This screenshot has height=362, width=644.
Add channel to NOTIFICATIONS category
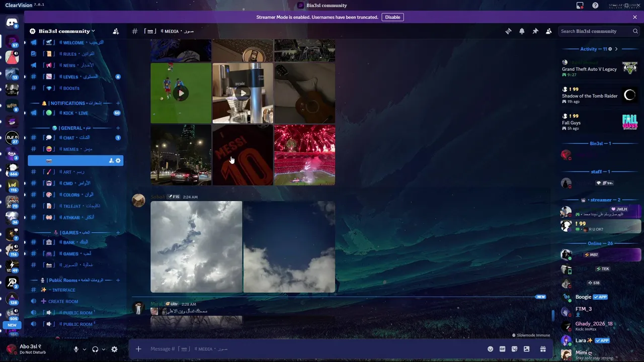(x=118, y=103)
